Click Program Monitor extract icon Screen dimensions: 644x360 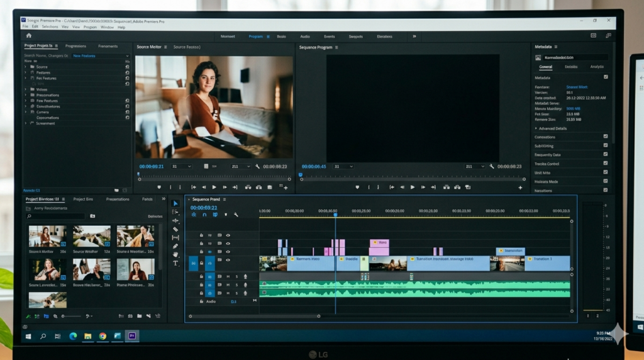click(x=457, y=187)
